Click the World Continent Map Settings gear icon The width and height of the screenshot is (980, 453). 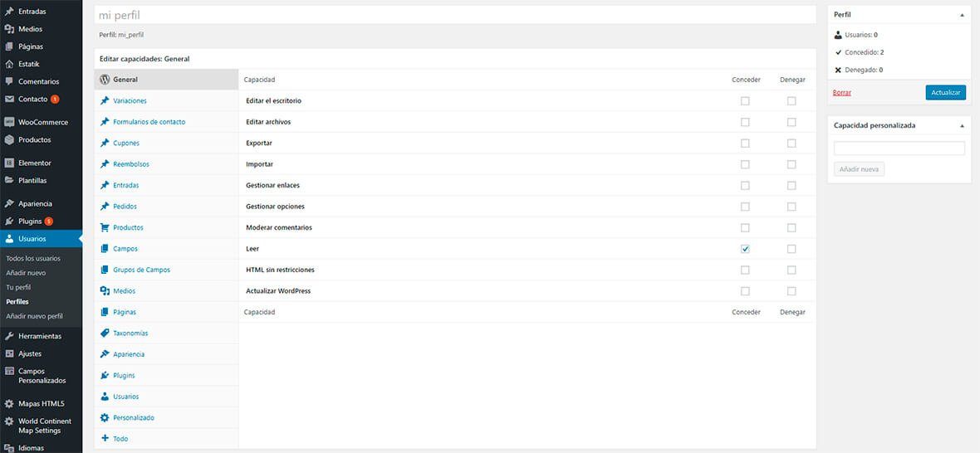click(9, 421)
